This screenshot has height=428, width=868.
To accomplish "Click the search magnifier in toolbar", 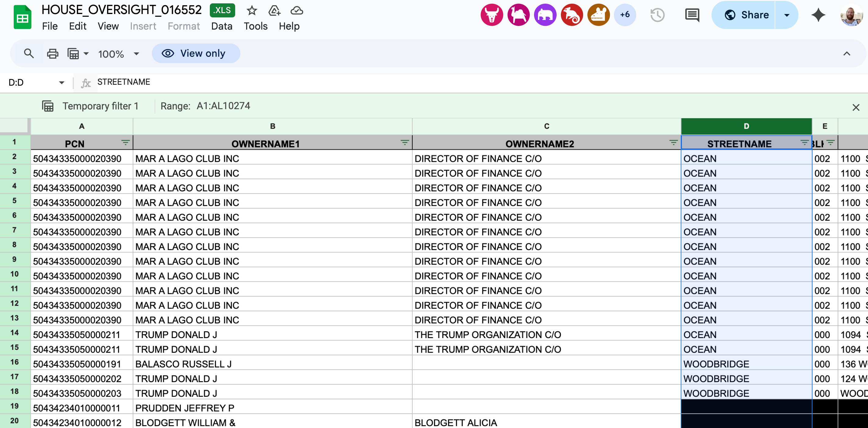I will coord(29,53).
